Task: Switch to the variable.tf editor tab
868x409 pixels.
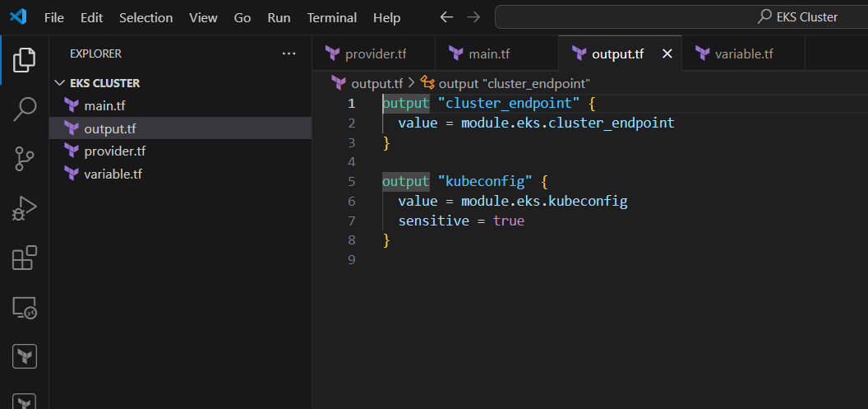Action: tap(743, 53)
